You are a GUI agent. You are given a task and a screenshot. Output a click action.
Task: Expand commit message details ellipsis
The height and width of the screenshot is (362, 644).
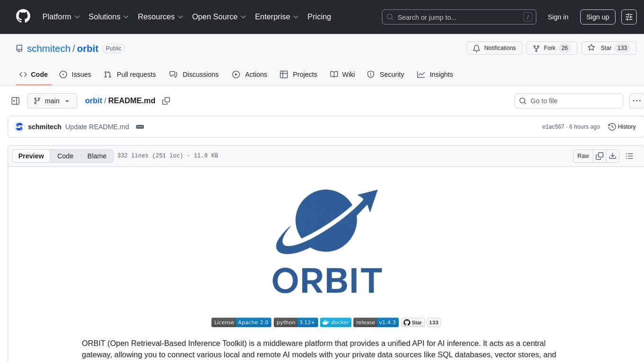point(140,127)
